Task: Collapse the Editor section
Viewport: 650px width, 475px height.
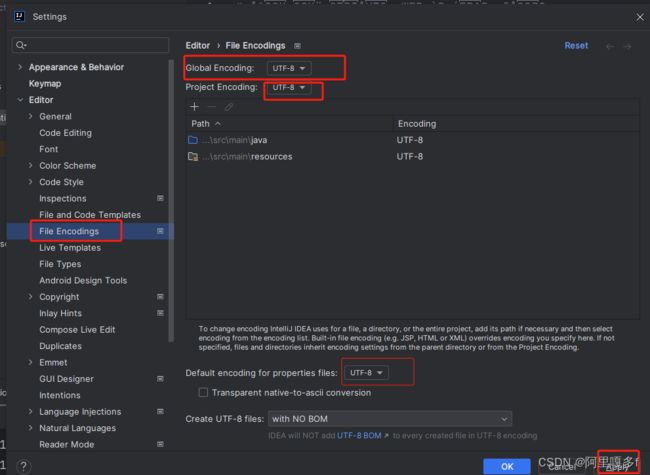Action: pyautogui.click(x=20, y=100)
